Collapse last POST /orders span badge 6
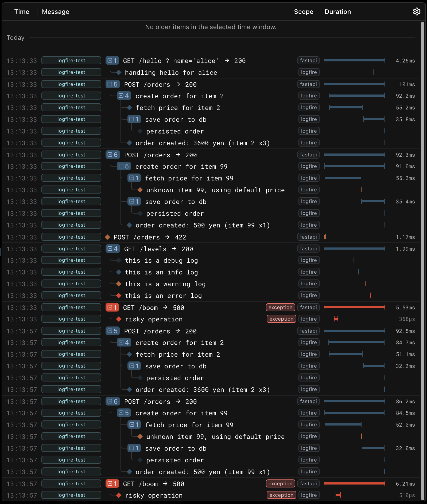The width and height of the screenshot is (427, 504). [112, 401]
